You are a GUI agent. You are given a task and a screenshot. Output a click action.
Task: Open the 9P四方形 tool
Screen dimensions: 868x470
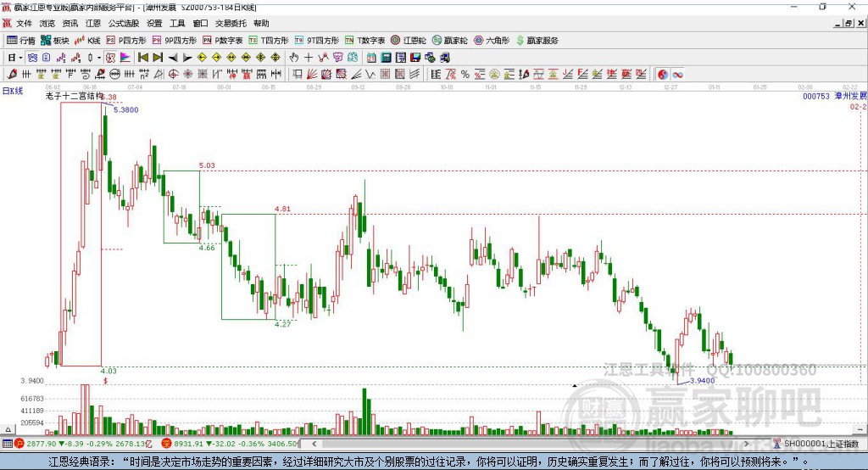[x=175, y=41]
